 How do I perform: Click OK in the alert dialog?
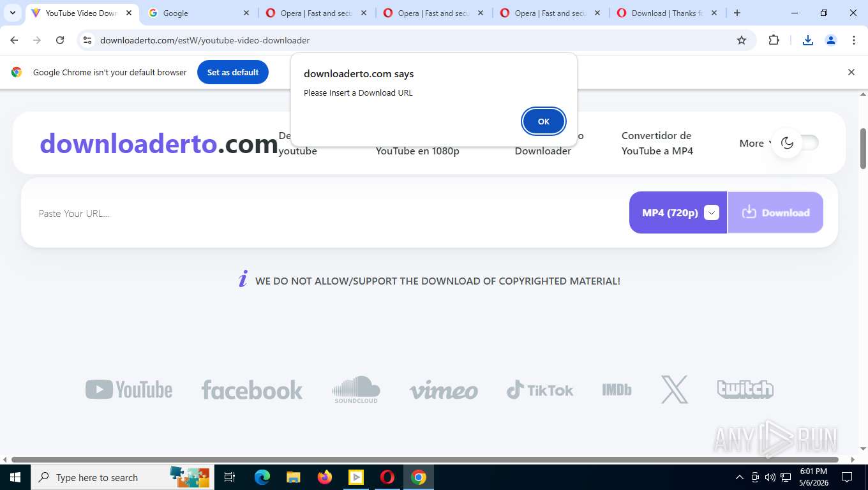543,121
